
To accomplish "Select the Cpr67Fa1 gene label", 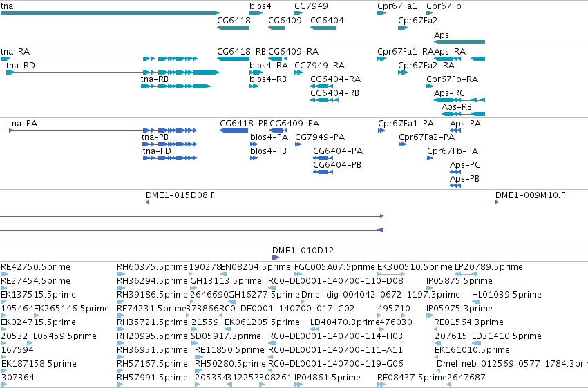I will pyautogui.click(x=397, y=6).
